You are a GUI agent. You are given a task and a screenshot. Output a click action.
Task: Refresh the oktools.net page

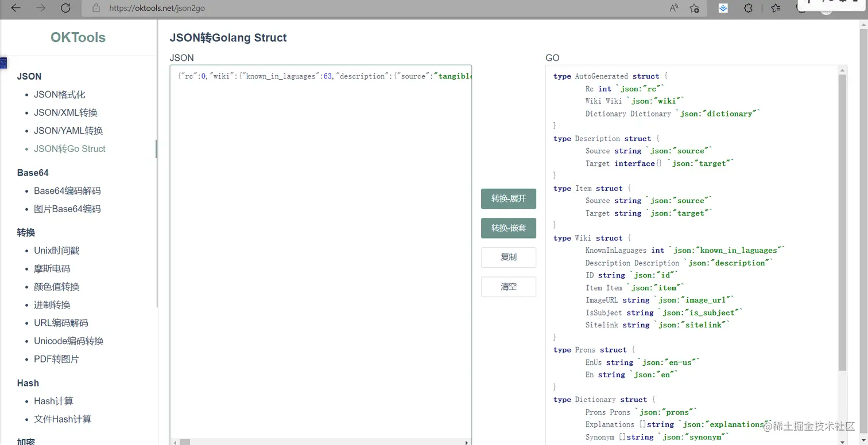click(65, 8)
